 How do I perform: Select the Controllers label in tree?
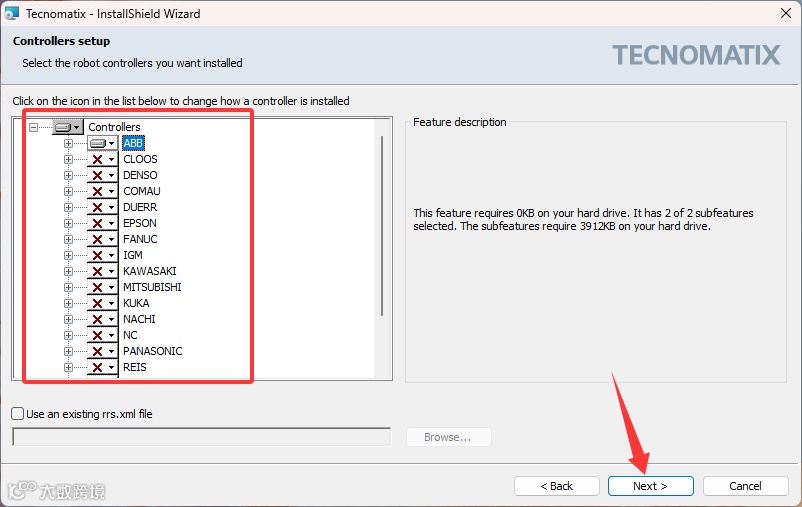114,127
